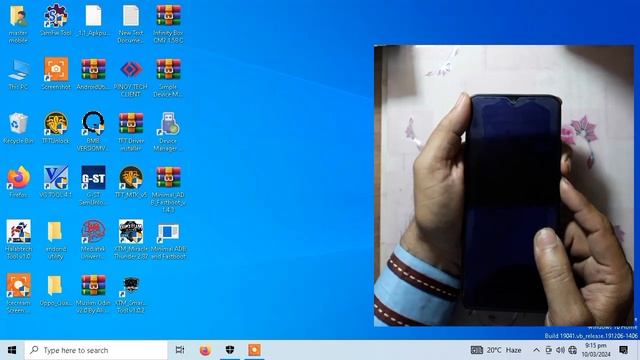Image resolution: width=640 pixels, height=360 pixels.
Task: Launch the orange Screenshot app shortcut
Action: 56,74
